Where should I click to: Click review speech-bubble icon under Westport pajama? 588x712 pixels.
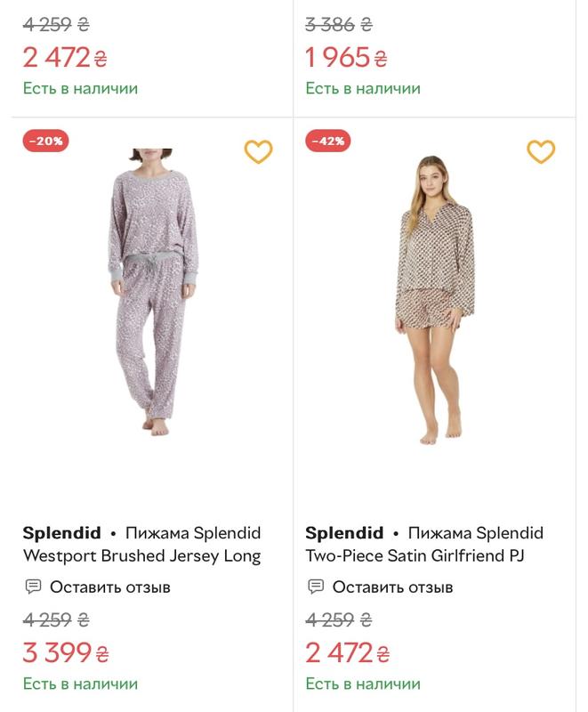point(33,587)
